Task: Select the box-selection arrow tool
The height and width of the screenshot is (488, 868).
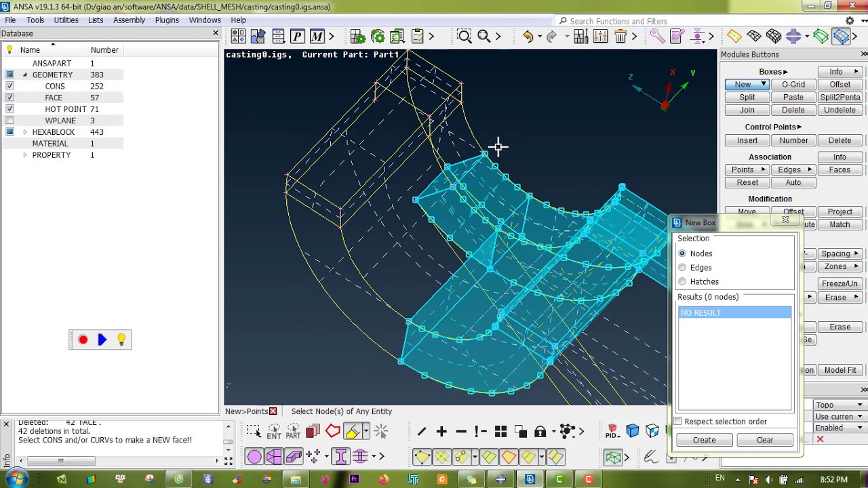Action: point(254,431)
